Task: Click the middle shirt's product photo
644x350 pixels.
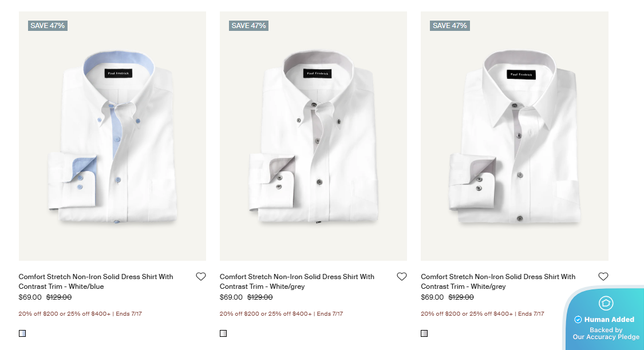Action: click(x=313, y=134)
